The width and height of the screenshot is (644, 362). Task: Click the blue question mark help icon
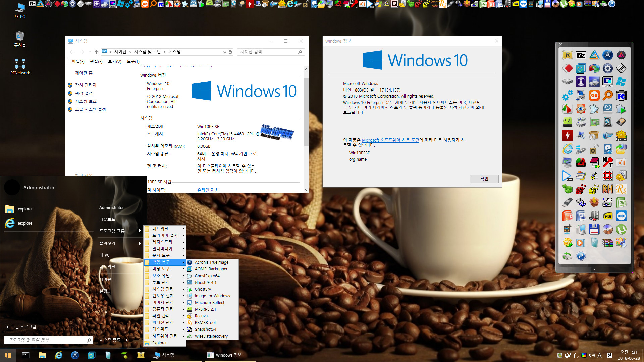[581, 256]
